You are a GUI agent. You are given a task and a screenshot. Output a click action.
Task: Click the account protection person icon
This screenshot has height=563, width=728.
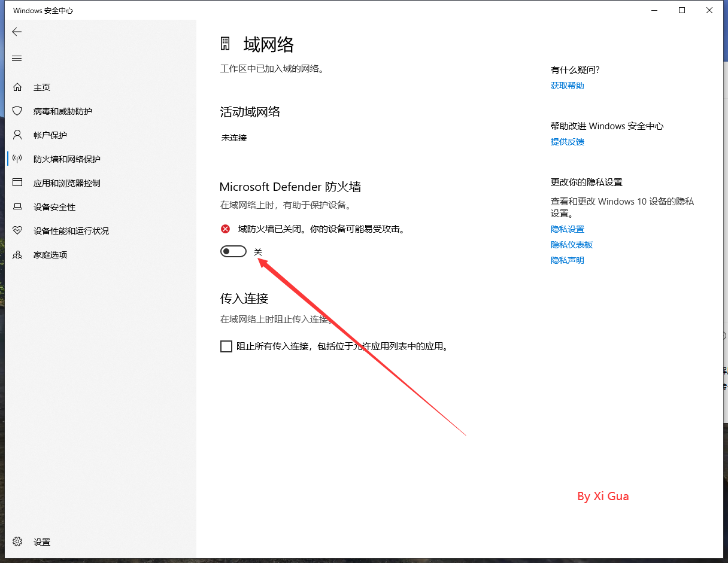[17, 135]
